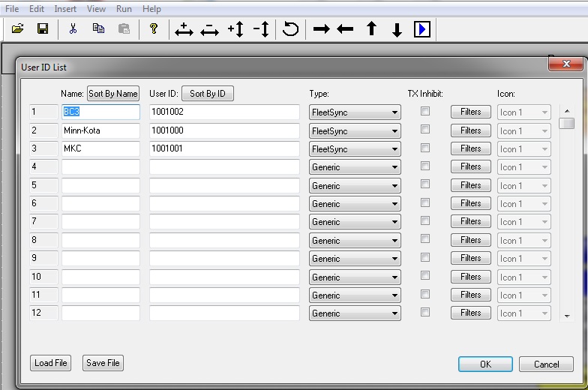This screenshot has height=390, width=588.
Task: Open the File menu
Action: [12, 9]
